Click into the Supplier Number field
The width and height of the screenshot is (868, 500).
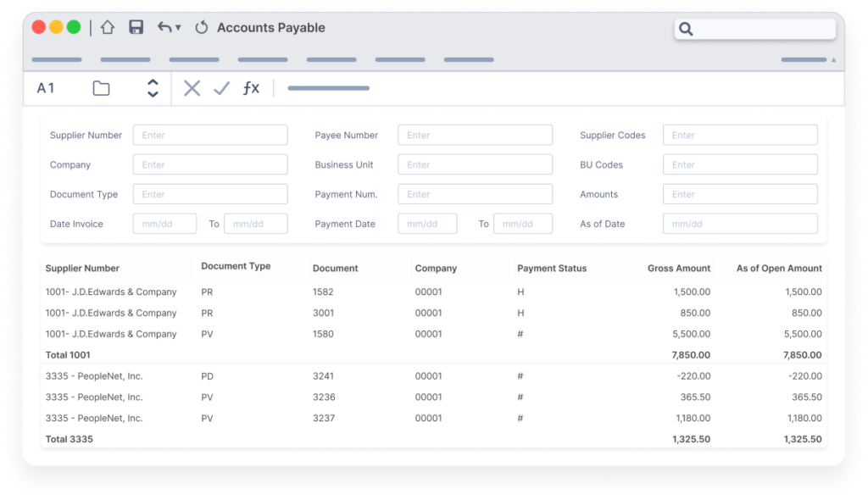pos(209,134)
